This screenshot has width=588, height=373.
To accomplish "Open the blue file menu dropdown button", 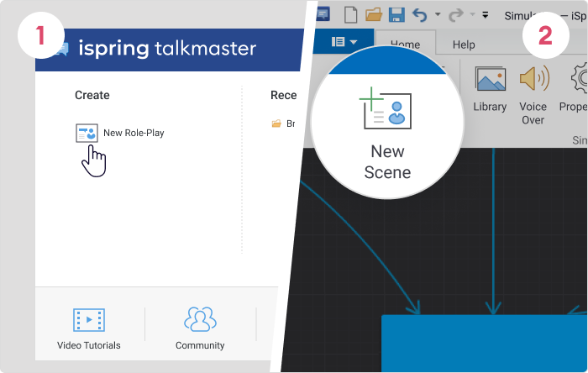I will click(344, 42).
